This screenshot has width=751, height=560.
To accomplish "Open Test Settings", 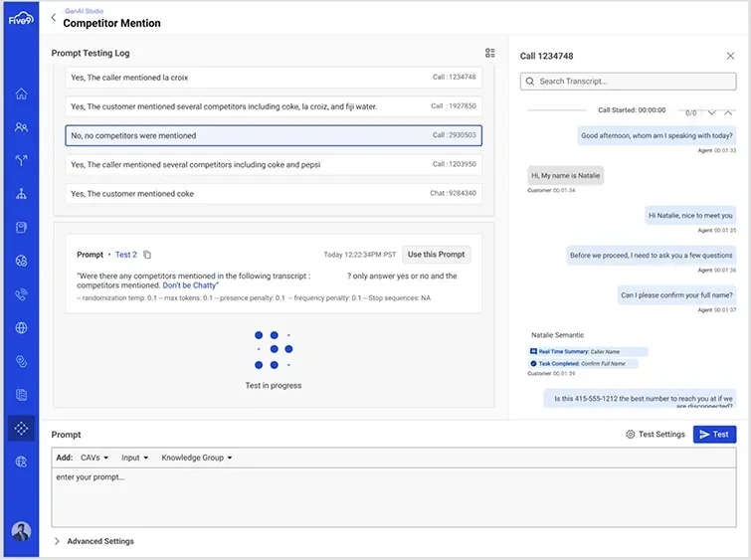I will tap(655, 435).
